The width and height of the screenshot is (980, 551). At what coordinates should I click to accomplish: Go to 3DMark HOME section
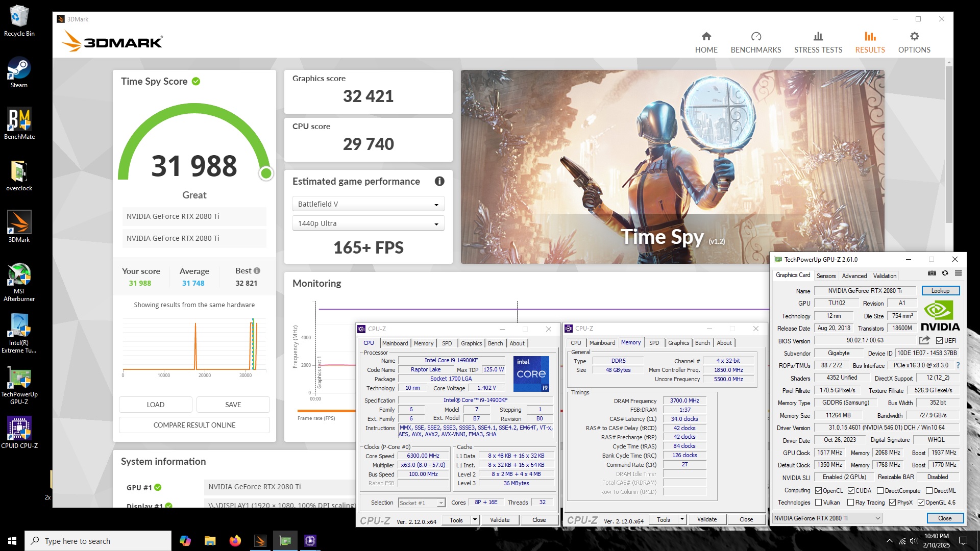tap(706, 42)
